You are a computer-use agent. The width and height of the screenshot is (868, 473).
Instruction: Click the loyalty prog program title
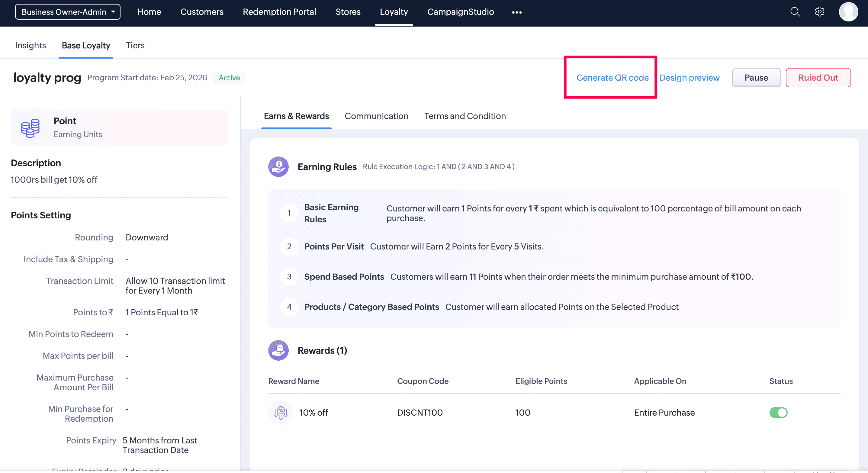[x=47, y=78]
